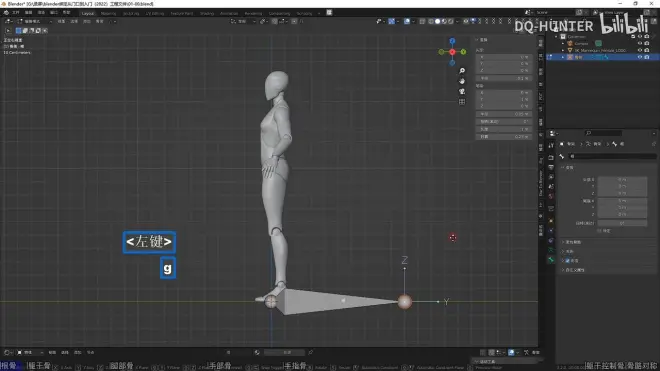This screenshot has width=660, height=371.
Task: Expand the Camera item in outliner
Action: click(563, 43)
